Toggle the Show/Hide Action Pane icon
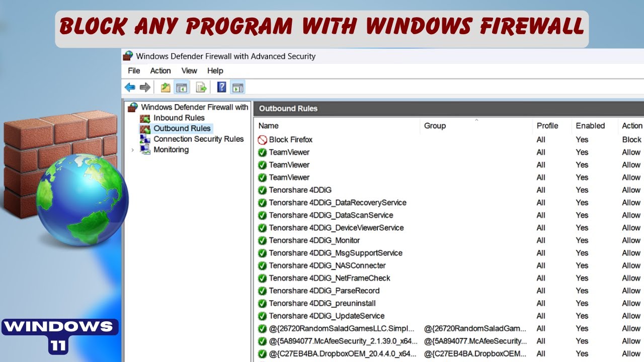The width and height of the screenshot is (644, 362). 237,87
